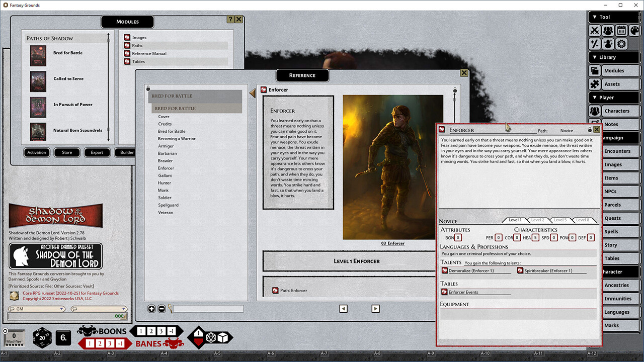
Task: Open the Combat Tracker swords icon
Action: click(594, 31)
